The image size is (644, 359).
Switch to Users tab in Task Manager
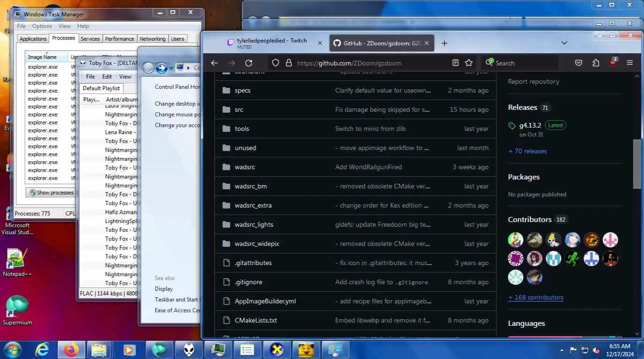[177, 39]
